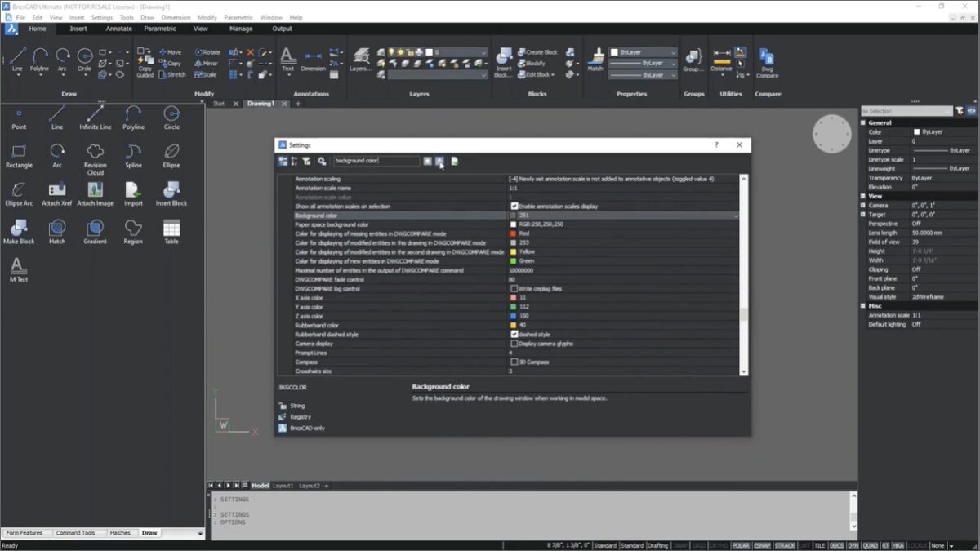980x551 pixels.
Task: Open No Selection dropdown in Properties panel
Action: (906, 111)
